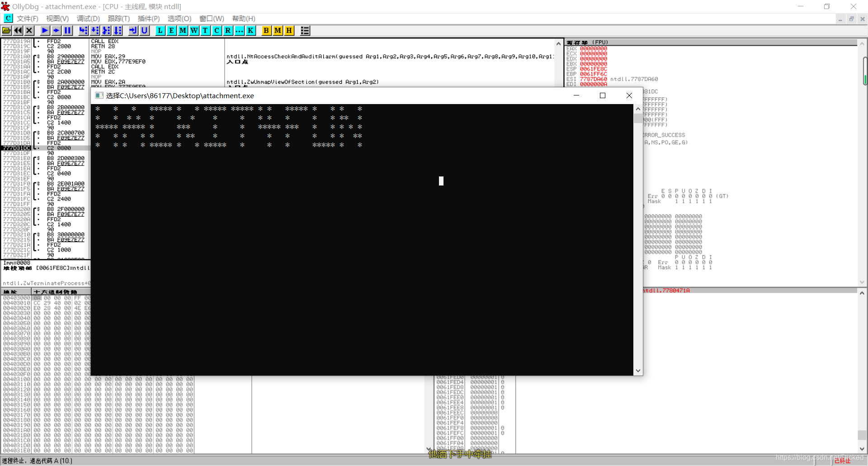Show Log window with the L icon
Viewport: 868px width, 466px height.
[x=160, y=30]
